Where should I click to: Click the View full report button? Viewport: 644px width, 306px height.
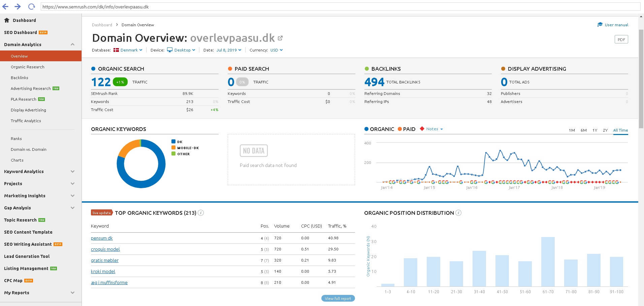[x=338, y=299]
